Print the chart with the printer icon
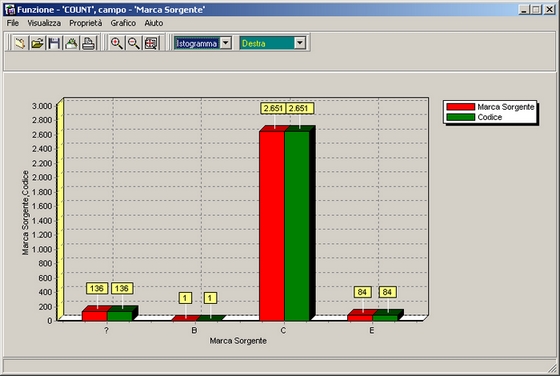This screenshot has height=376, width=560. [x=89, y=43]
